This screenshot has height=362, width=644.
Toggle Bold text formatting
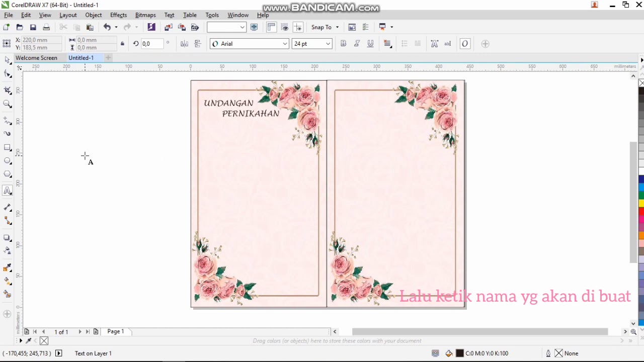click(344, 44)
